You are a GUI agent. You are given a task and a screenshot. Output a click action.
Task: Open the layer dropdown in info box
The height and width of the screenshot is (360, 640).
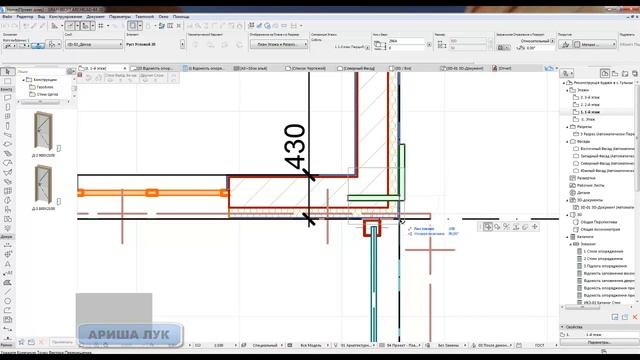tap(94, 44)
